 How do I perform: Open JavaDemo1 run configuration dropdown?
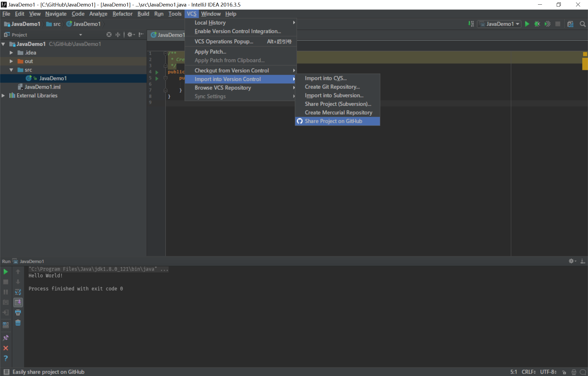[x=500, y=24]
